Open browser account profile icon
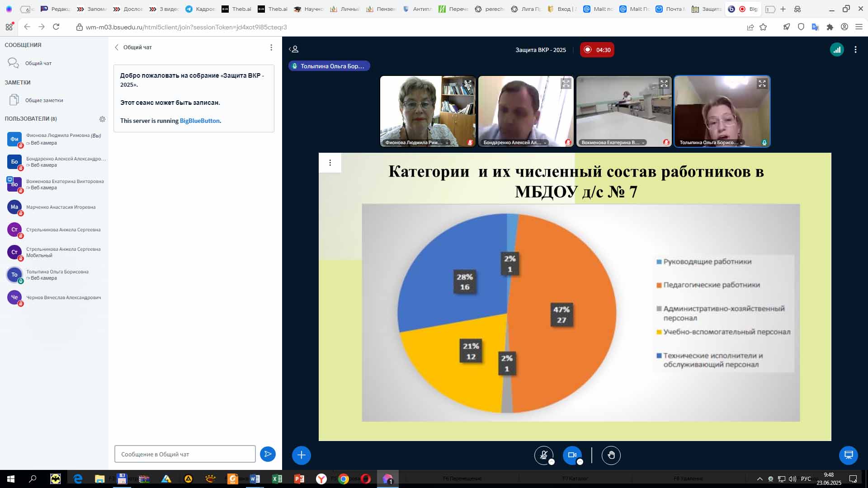The width and height of the screenshot is (868, 488). click(844, 27)
